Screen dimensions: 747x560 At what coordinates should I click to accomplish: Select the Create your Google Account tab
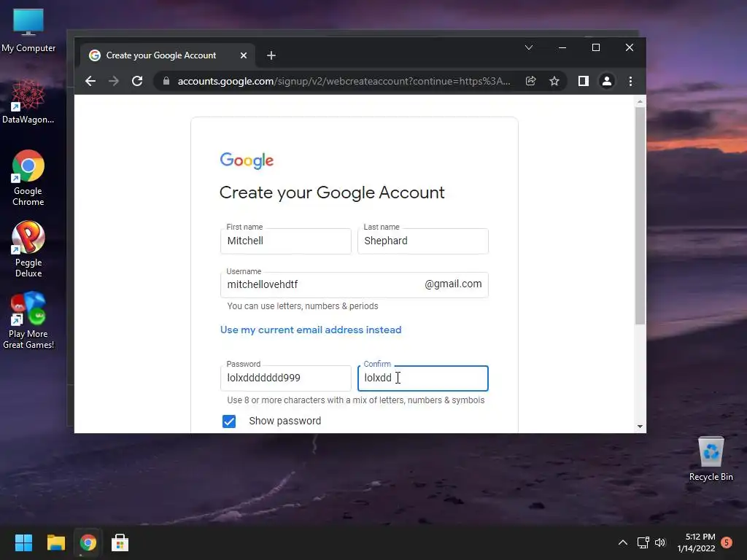167,55
